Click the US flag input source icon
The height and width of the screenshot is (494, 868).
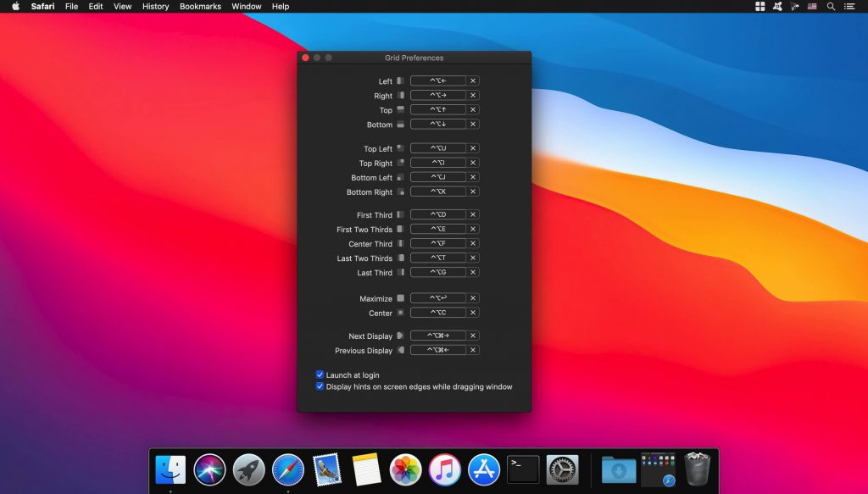point(812,6)
